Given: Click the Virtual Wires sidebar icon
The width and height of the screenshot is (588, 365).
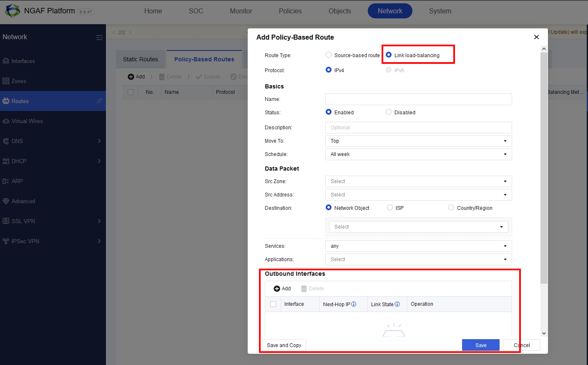Looking at the screenshot, I should pos(6,121).
